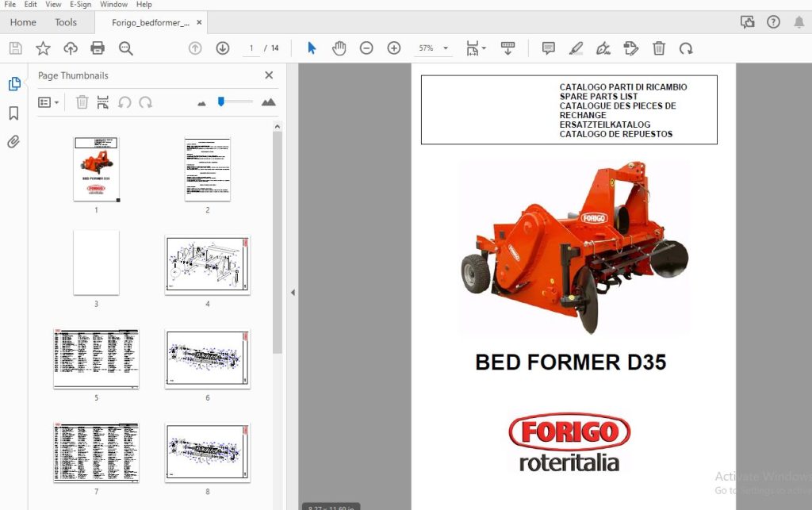Rotate page clockwise in thumbnails panel
The image size is (812, 510).
146,102
